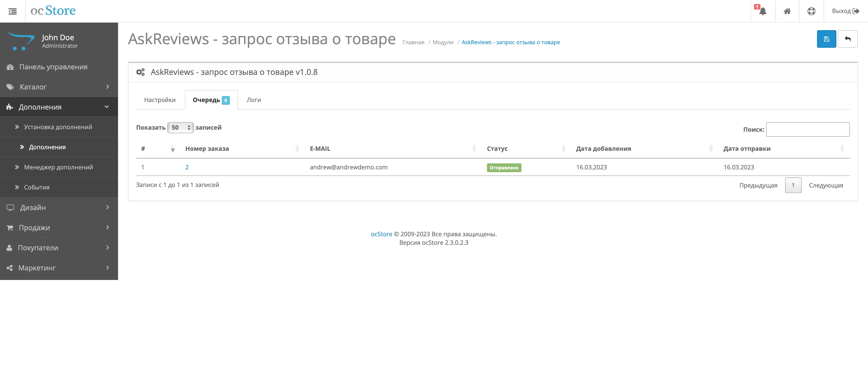This screenshot has height=380, width=868.
Task: Click the Каталог tag icon
Action: click(x=11, y=87)
